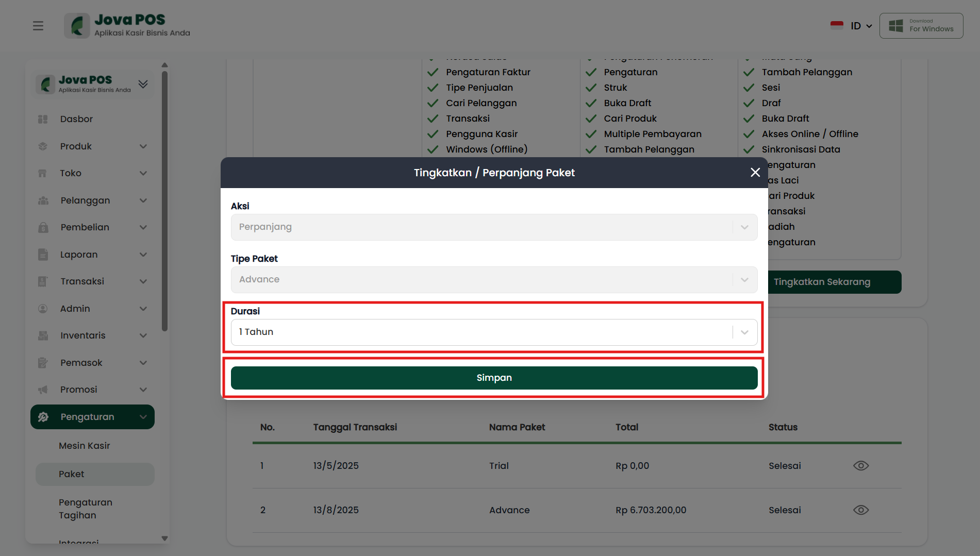
Task: View details of Trial transaction eye icon
Action: click(x=860, y=466)
